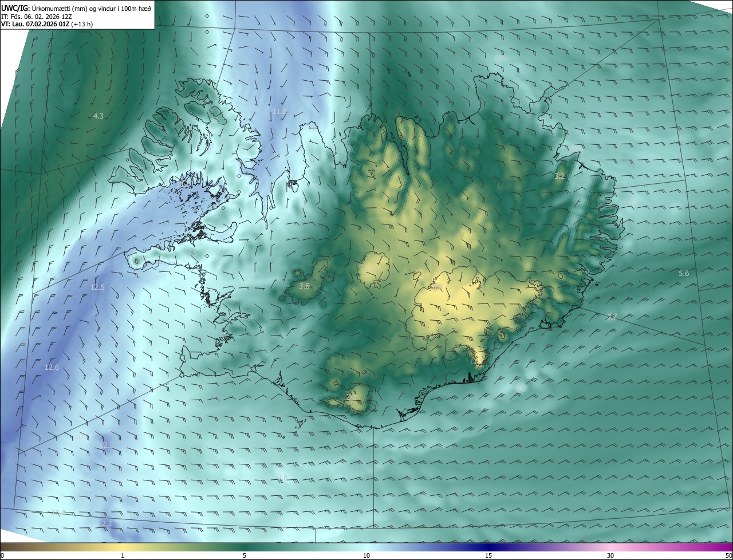Click the 3.6 value label on the map
The height and width of the screenshot is (560, 733).
[x=305, y=286]
